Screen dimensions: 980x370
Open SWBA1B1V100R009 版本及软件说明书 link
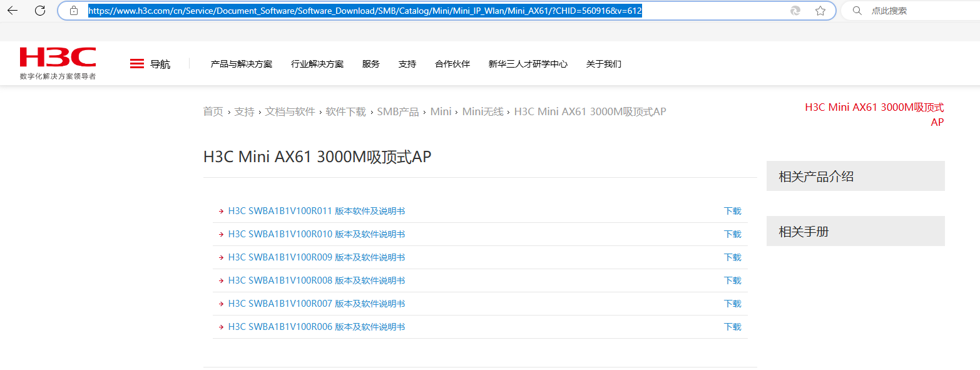click(x=317, y=258)
